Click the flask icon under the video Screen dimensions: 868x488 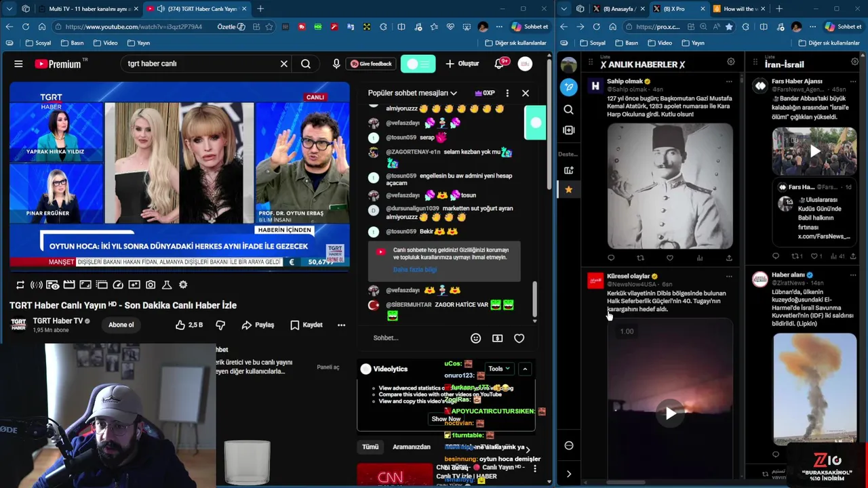pos(167,285)
